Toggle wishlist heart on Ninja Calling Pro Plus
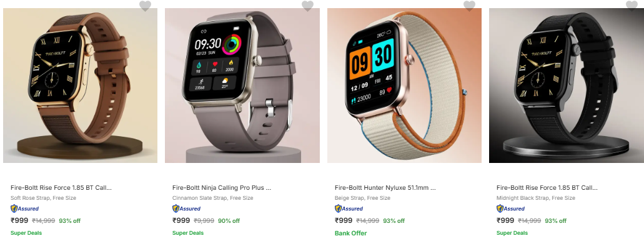 [307, 6]
